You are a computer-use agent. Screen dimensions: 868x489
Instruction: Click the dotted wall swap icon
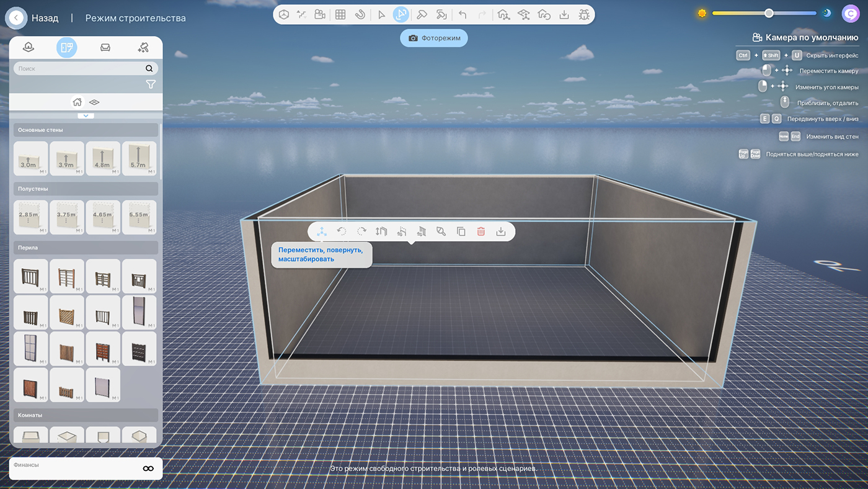(401, 231)
